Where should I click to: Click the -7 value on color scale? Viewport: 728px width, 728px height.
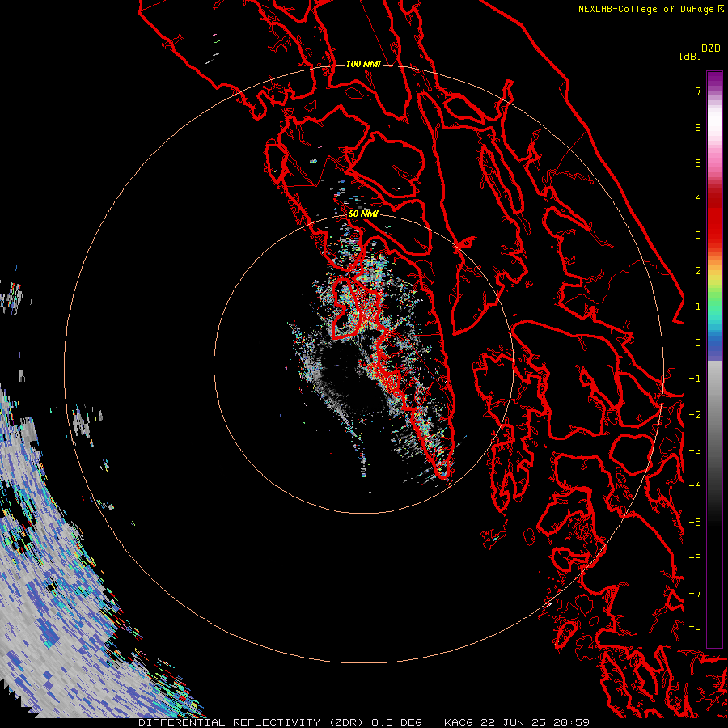(x=695, y=594)
